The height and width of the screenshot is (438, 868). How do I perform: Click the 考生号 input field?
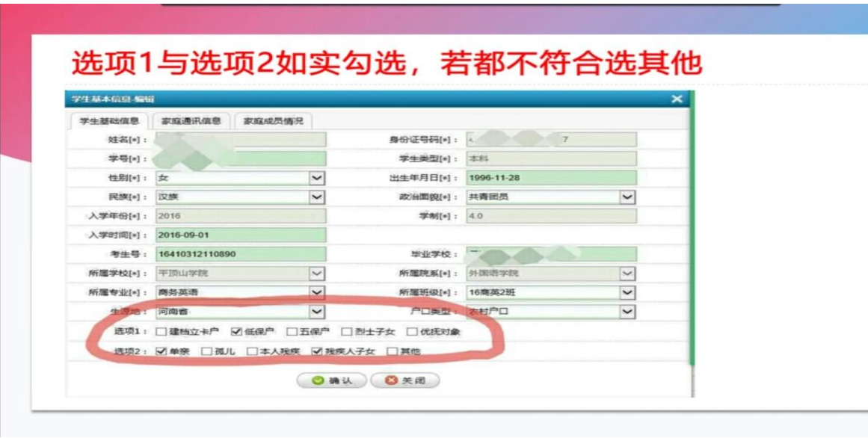tap(241, 254)
